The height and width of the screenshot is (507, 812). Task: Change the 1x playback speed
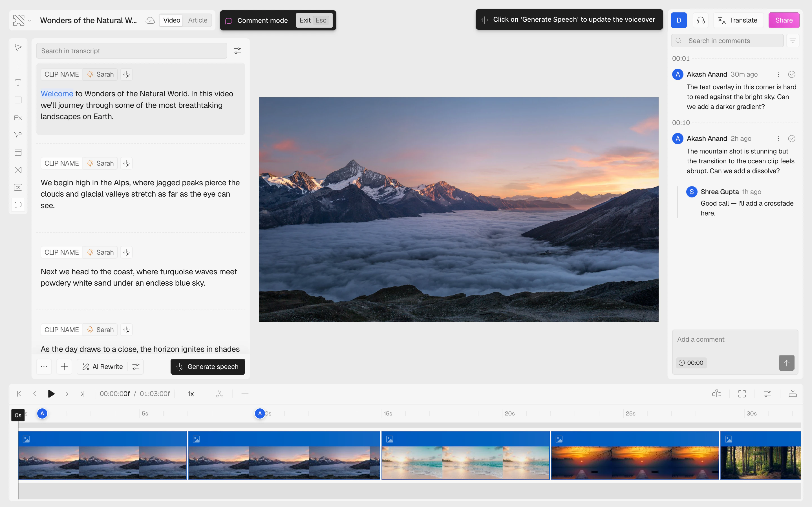click(191, 394)
